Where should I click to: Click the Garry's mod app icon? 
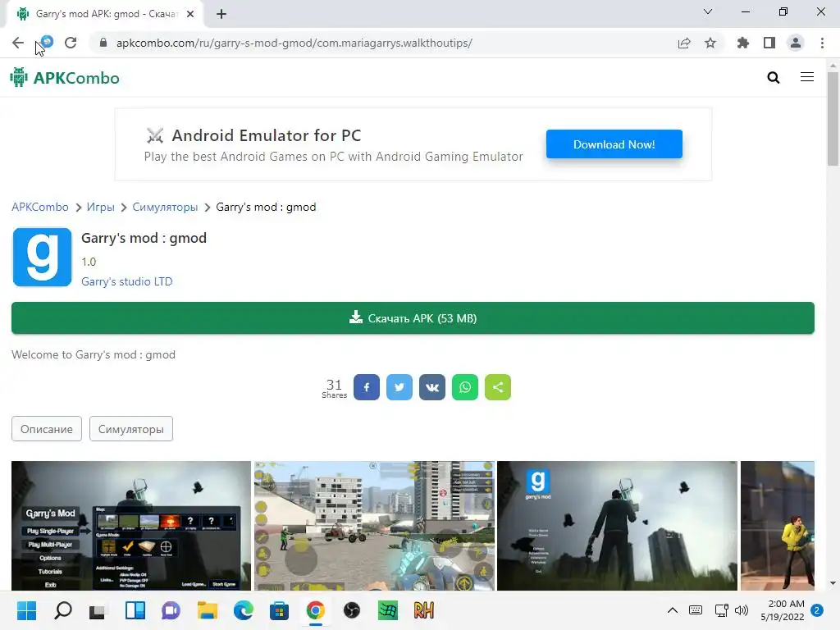(42, 257)
